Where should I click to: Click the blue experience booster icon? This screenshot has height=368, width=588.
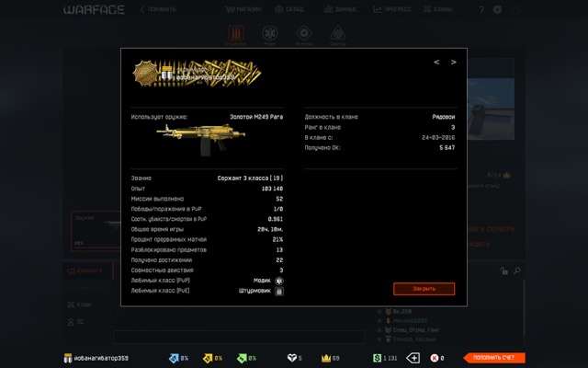tap(172, 357)
